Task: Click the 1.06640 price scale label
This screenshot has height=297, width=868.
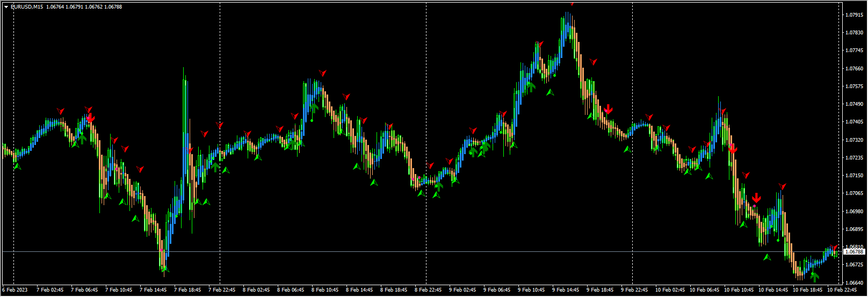Action: 854,283
